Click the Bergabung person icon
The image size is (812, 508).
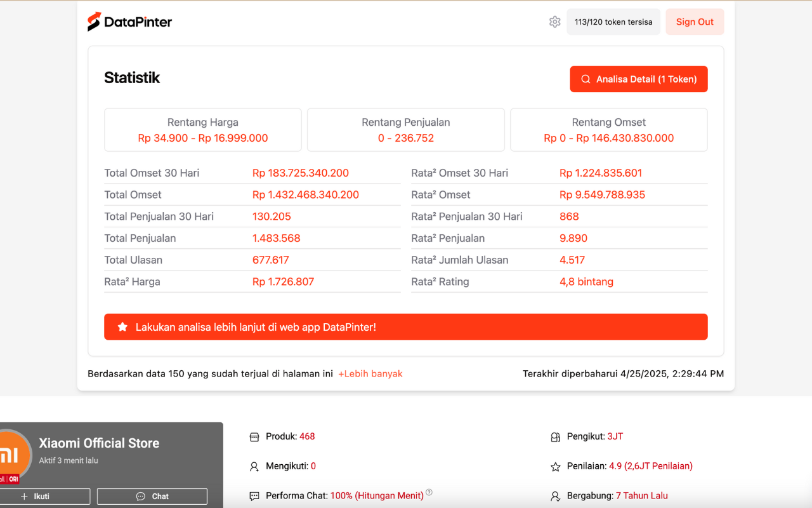556,496
